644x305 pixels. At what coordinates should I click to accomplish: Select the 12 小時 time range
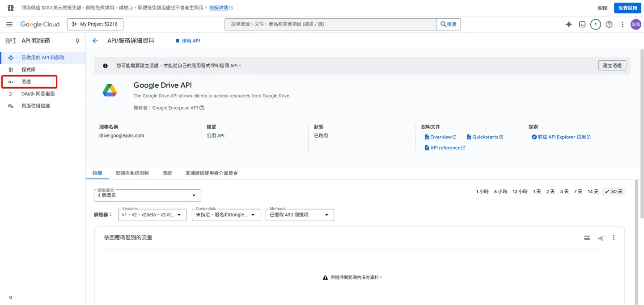[x=520, y=192]
